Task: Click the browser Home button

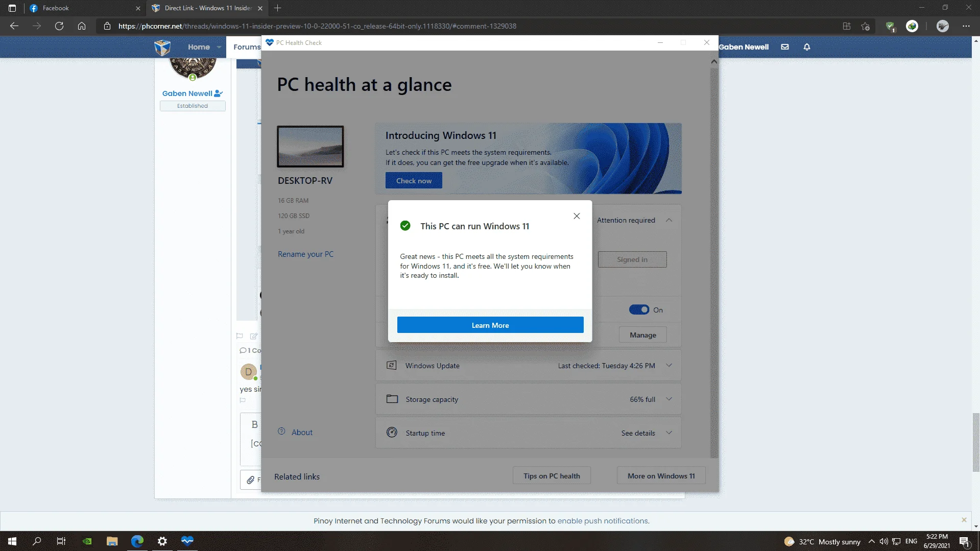Action: [82, 26]
